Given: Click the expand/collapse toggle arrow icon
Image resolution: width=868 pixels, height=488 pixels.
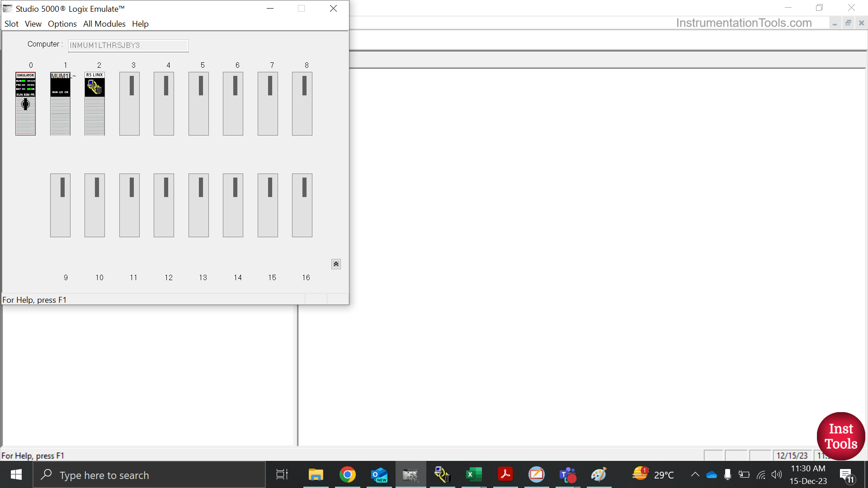Looking at the screenshot, I should click(336, 264).
